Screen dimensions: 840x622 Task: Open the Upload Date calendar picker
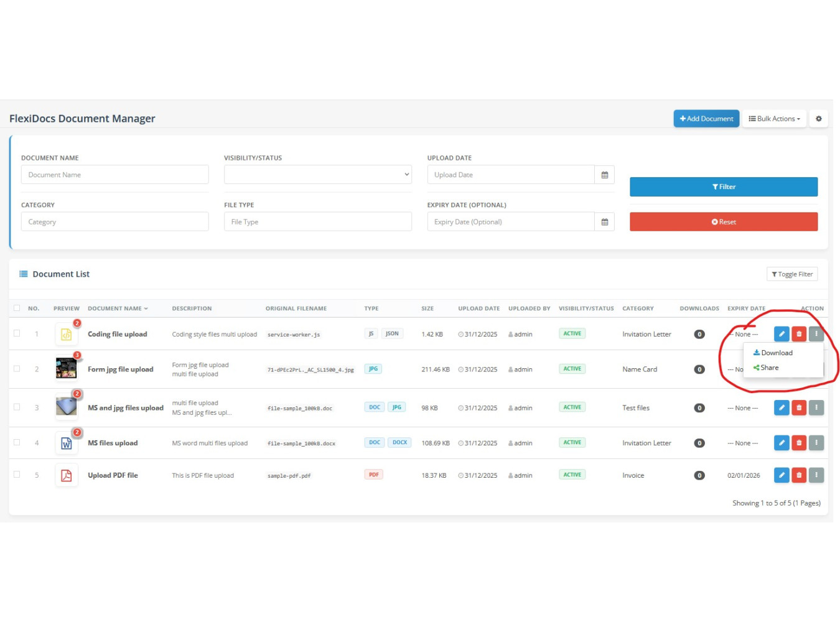tap(604, 175)
